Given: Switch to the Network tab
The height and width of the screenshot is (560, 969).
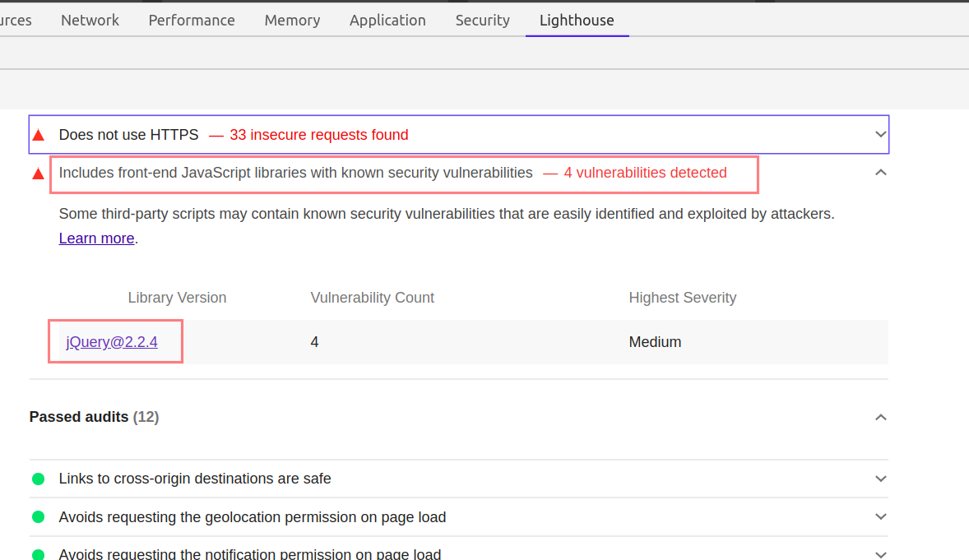Looking at the screenshot, I should tap(90, 21).
